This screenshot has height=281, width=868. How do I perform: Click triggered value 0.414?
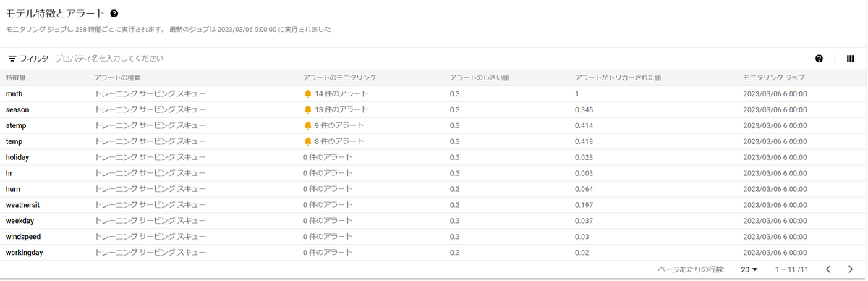point(584,126)
